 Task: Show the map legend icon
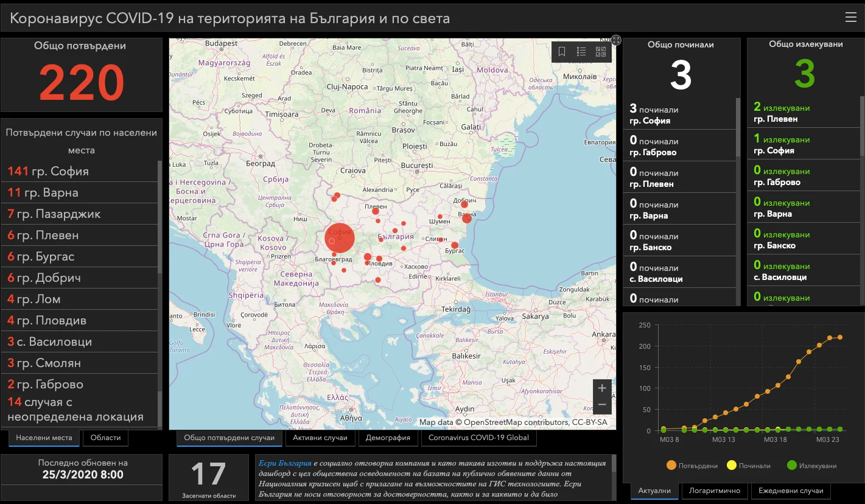tap(581, 52)
